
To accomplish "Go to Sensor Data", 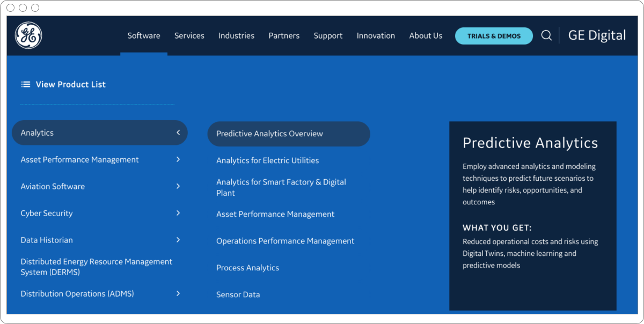I will [238, 294].
